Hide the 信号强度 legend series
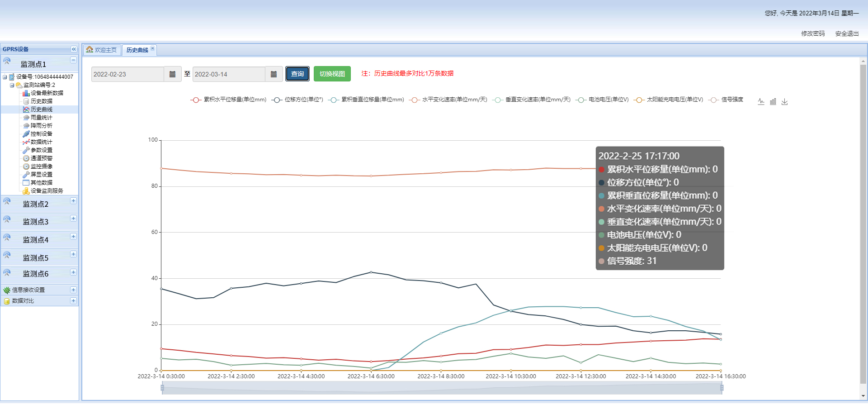868x414 pixels. [x=726, y=100]
